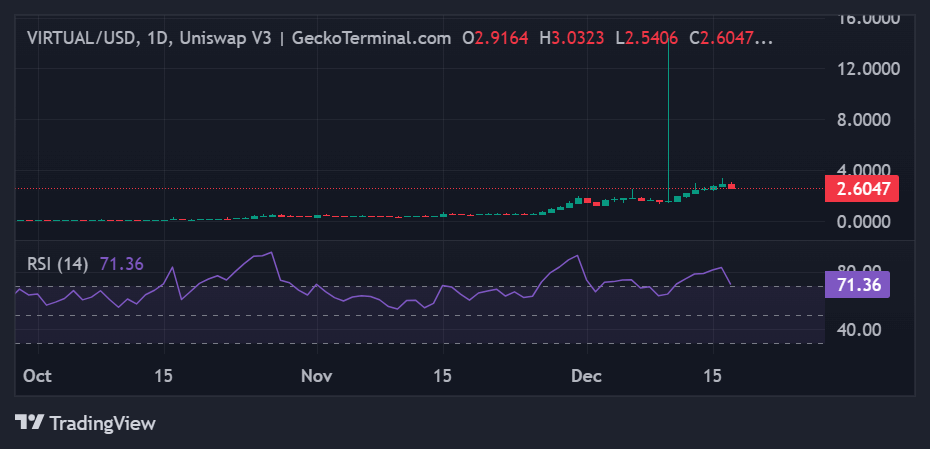Click the high value H3.0323
The height and width of the screenshot is (449, 930).
click(572, 38)
